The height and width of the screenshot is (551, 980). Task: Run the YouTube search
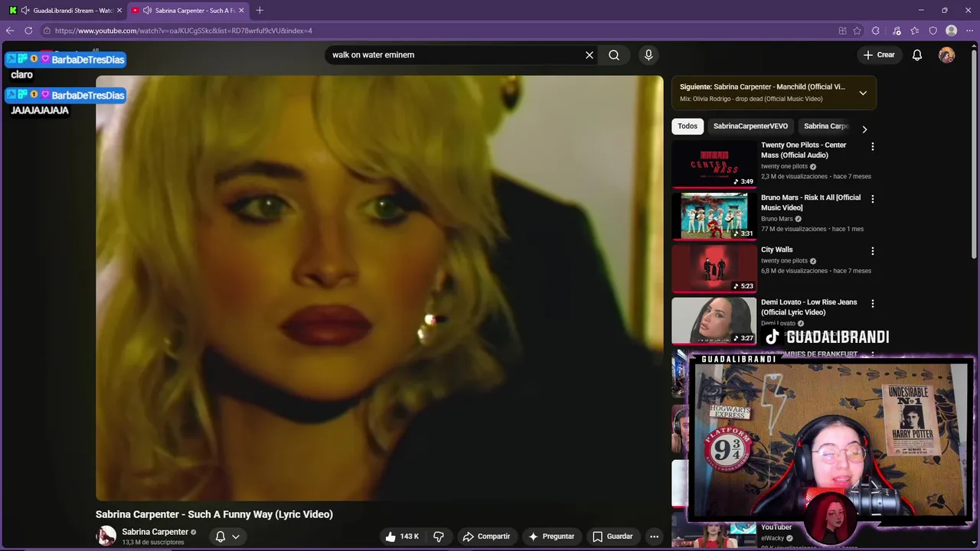[x=614, y=55]
